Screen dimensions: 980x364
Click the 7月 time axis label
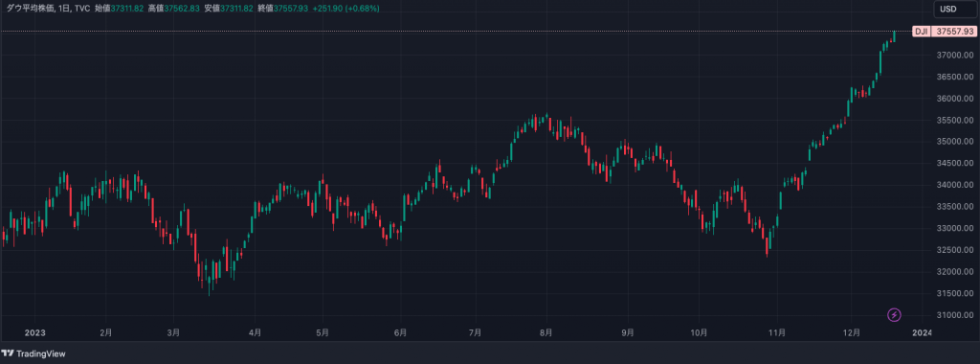pos(475,332)
